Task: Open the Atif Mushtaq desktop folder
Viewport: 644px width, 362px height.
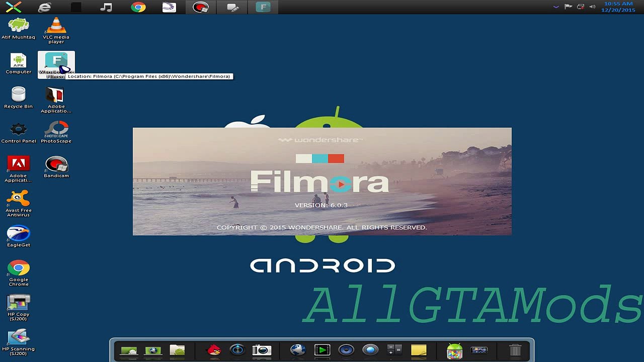Action: 19,28
